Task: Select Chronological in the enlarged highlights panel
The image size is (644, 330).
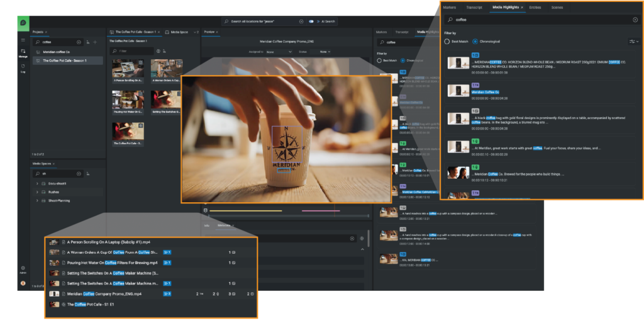Action: click(x=475, y=42)
